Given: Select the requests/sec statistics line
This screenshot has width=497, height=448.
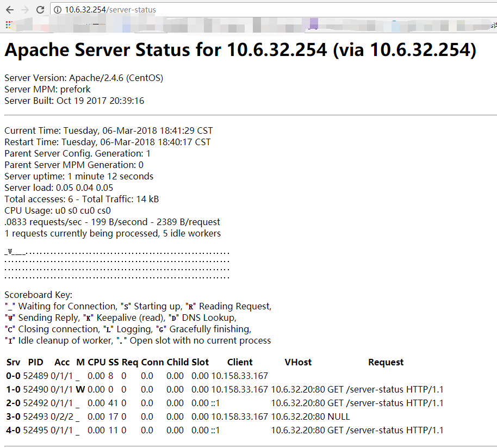Looking at the screenshot, I should pyautogui.click(x=112, y=222).
